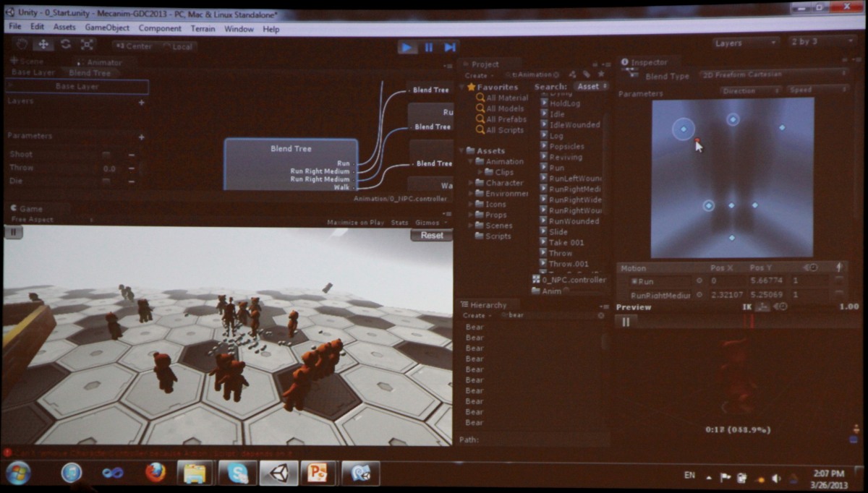Click the Play button
This screenshot has height=493, width=868.
407,48
